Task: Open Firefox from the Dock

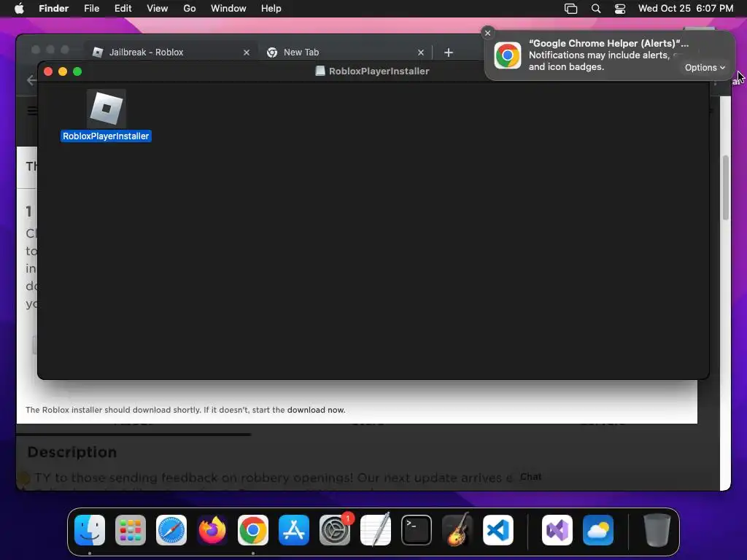Action: (212, 530)
